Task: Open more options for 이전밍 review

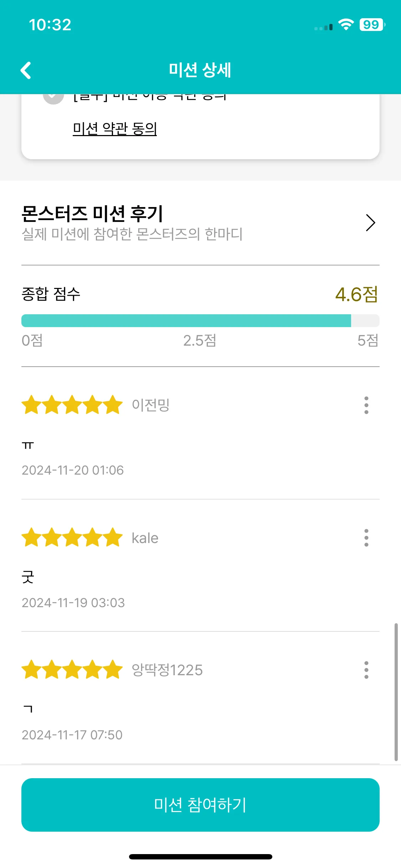Action: coord(366,405)
